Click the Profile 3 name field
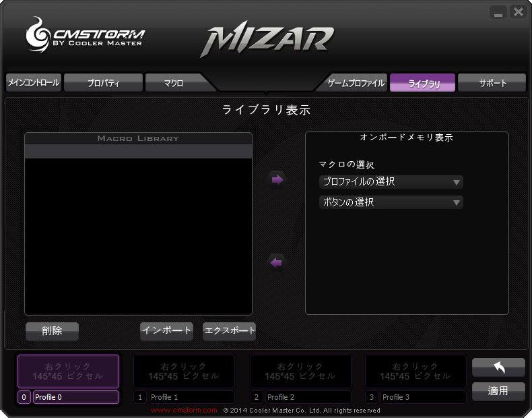 coord(424,397)
